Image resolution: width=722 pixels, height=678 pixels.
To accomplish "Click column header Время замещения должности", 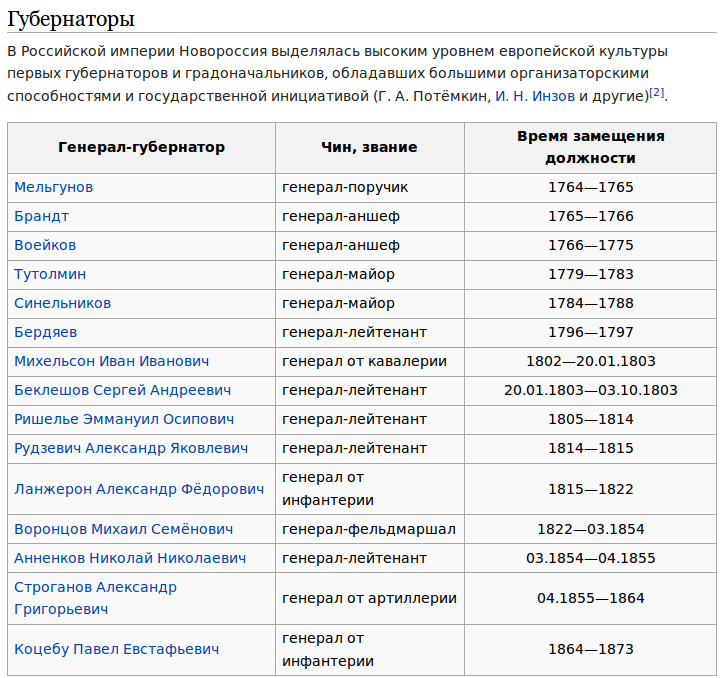I will [591, 147].
